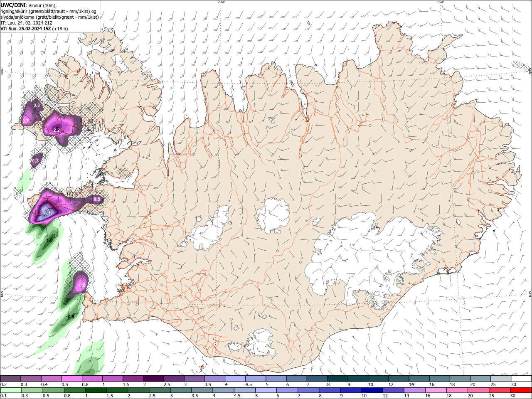Click the 'VT: Sun. 25.02.2024 15Z' valid time
Screen dimensions: 532x399
(26, 29)
